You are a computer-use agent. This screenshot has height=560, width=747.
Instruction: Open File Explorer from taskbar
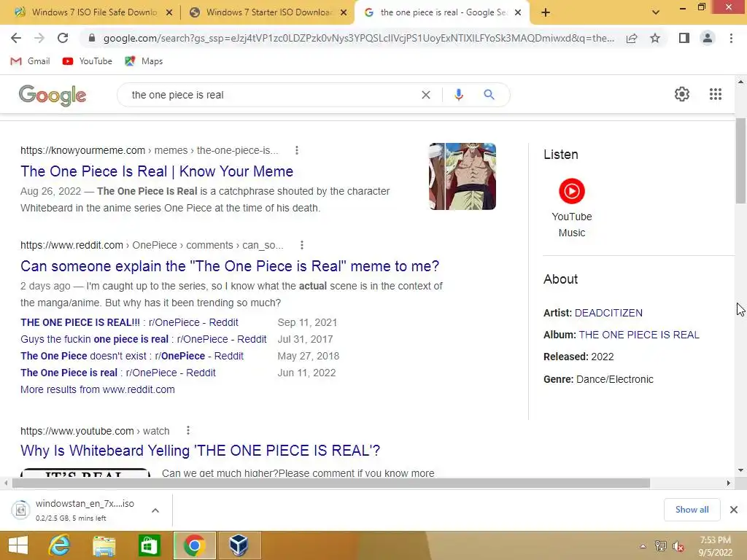(x=104, y=545)
